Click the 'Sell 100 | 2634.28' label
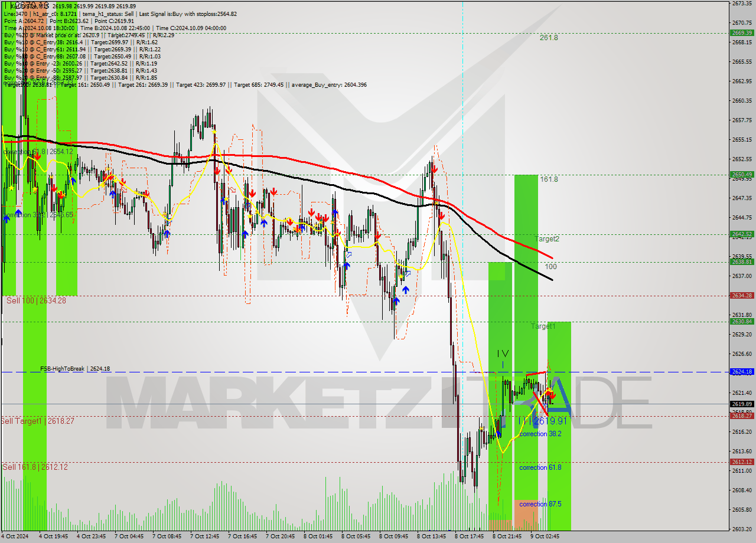756x543 pixels. point(37,300)
